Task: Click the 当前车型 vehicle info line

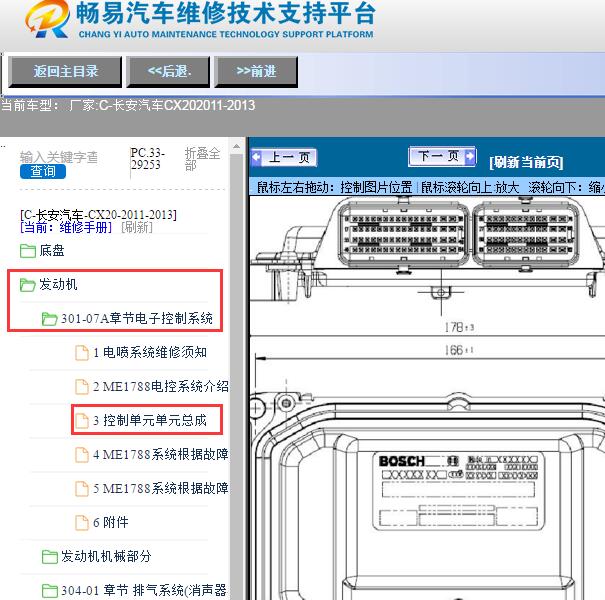Action: tap(128, 105)
